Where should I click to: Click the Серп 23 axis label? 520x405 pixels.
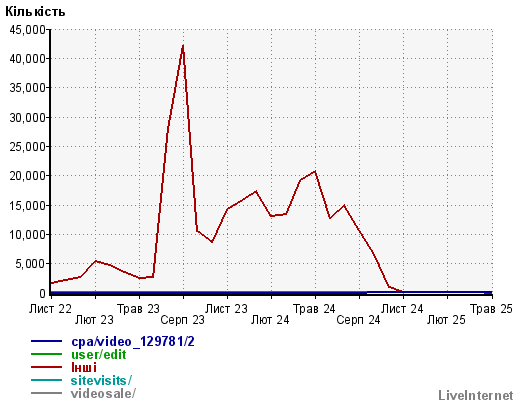point(182,320)
